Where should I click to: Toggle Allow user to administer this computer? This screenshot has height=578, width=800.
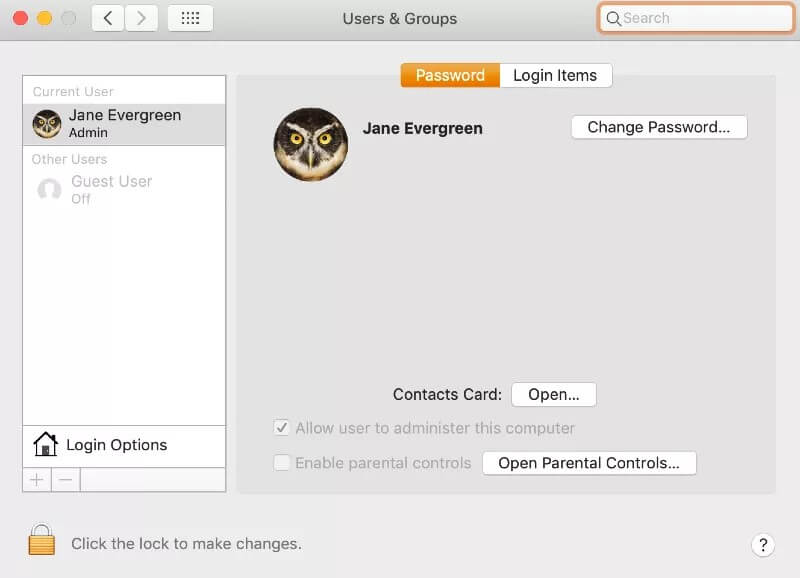click(x=282, y=428)
